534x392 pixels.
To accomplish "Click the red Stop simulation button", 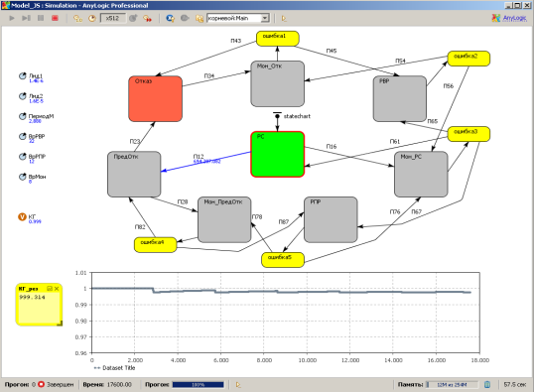I will (x=55, y=18).
